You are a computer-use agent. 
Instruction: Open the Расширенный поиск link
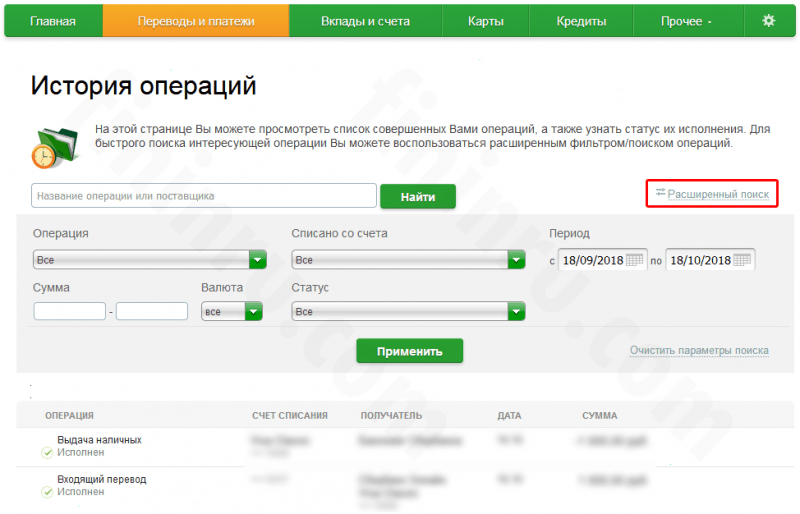[x=718, y=194]
